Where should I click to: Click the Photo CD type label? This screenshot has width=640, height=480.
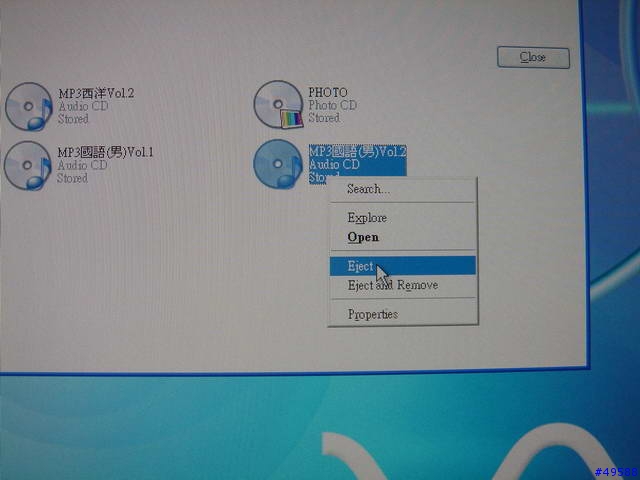pos(332,105)
